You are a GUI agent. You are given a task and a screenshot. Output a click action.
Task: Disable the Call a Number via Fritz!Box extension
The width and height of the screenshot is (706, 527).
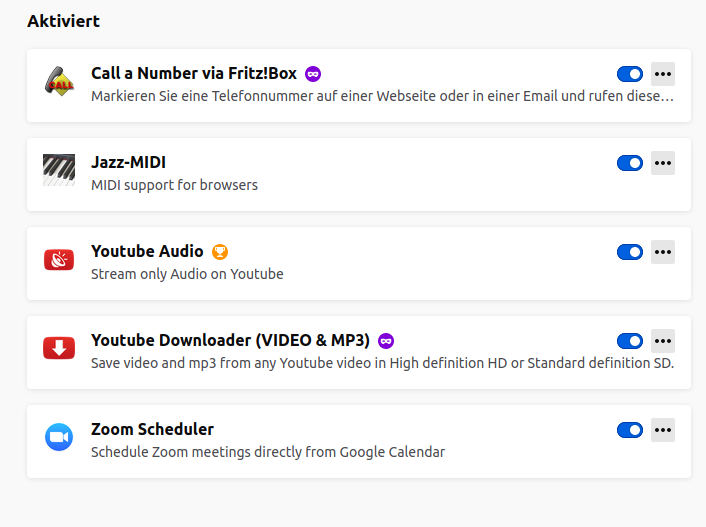coord(630,74)
